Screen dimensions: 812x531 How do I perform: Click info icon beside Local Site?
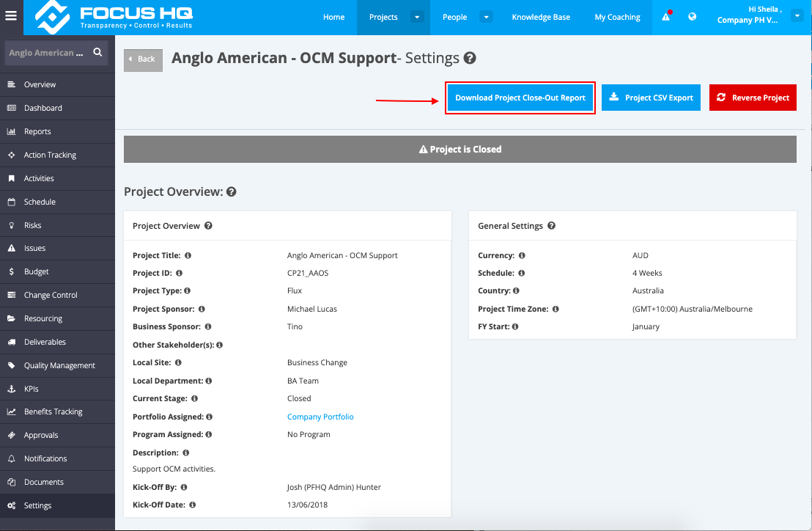coord(178,362)
